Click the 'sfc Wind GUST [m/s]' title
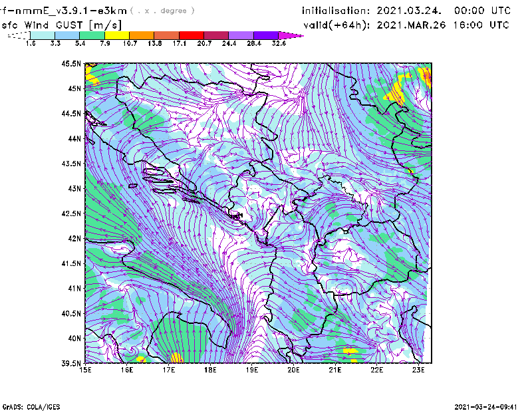This screenshot has width=532, height=411. (62, 25)
